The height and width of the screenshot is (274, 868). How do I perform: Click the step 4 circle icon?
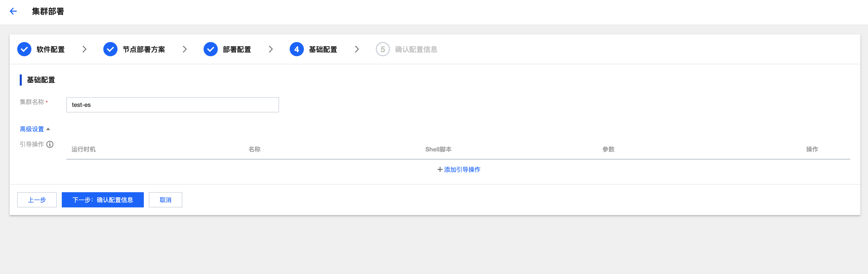[297, 49]
